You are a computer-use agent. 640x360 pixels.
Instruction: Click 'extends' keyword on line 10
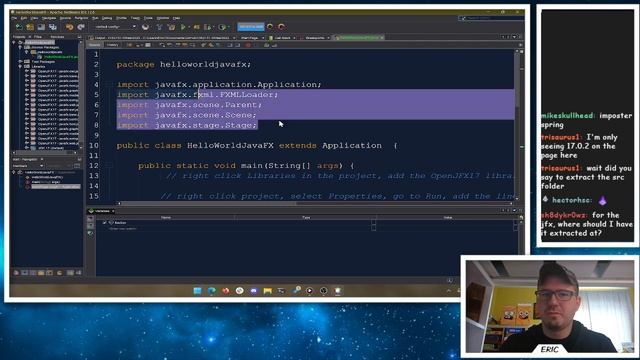[x=298, y=145]
